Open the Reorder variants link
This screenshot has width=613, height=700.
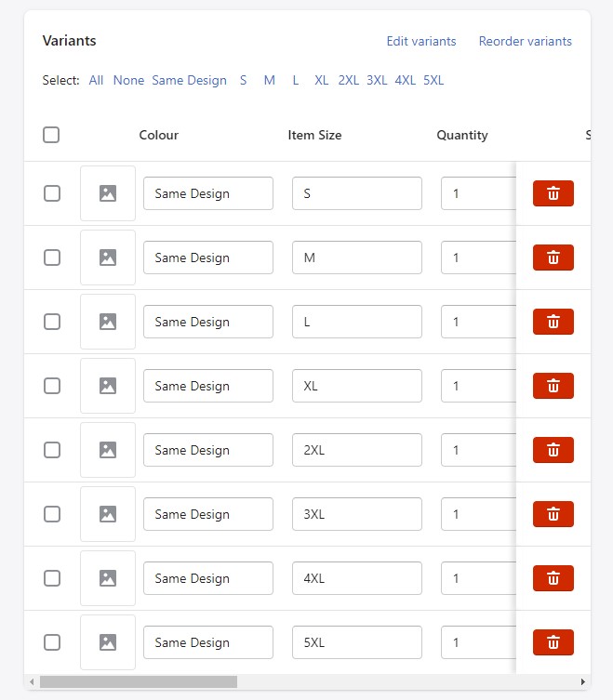tap(526, 41)
